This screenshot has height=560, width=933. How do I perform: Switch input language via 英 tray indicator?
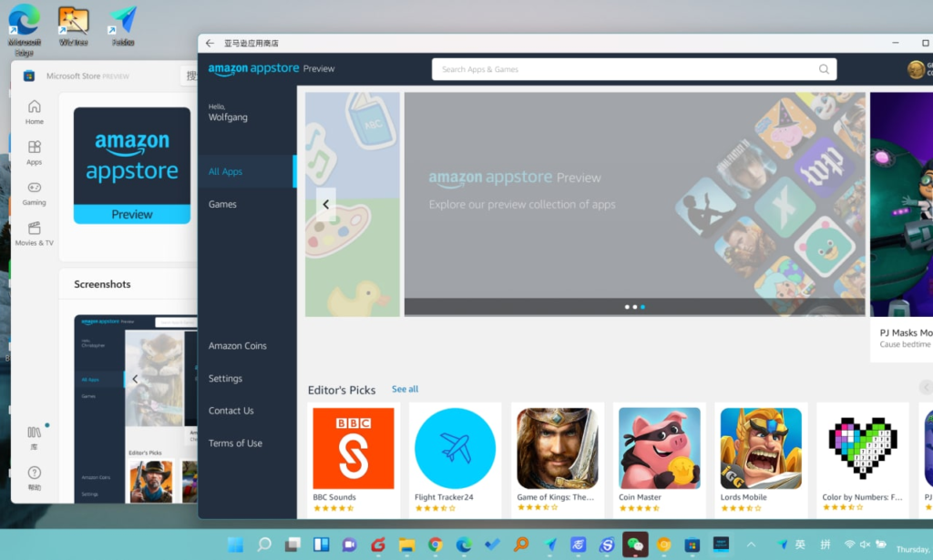pyautogui.click(x=800, y=545)
